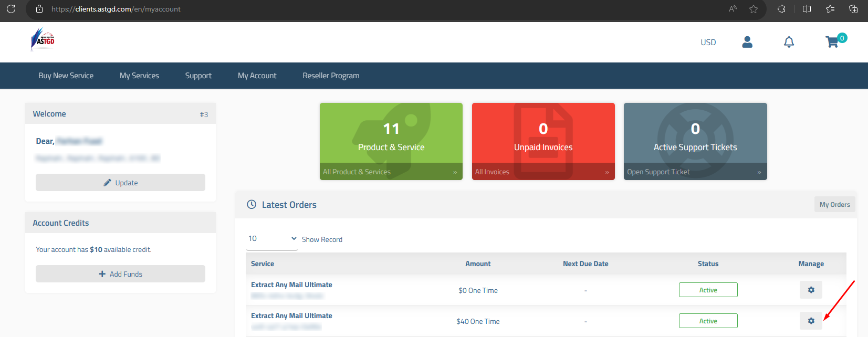This screenshot has height=337, width=868.
Task: Click manage gear for $40 One Time order
Action: pos(811,321)
